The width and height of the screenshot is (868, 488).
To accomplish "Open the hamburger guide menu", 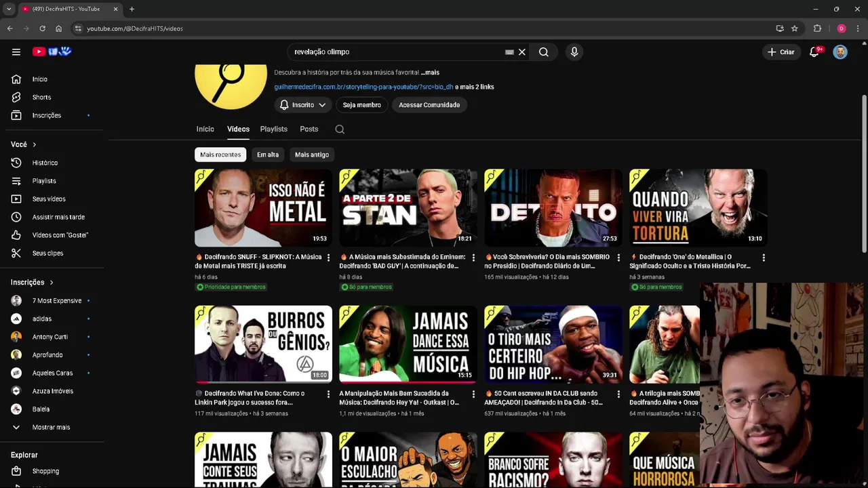I will [x=16, y=52].
